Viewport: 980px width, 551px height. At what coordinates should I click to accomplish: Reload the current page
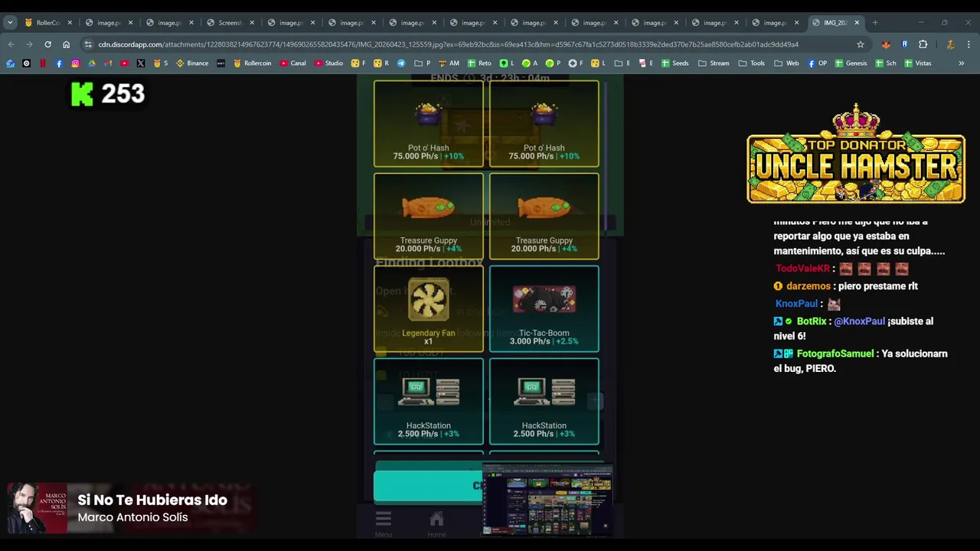click(47, 44)
